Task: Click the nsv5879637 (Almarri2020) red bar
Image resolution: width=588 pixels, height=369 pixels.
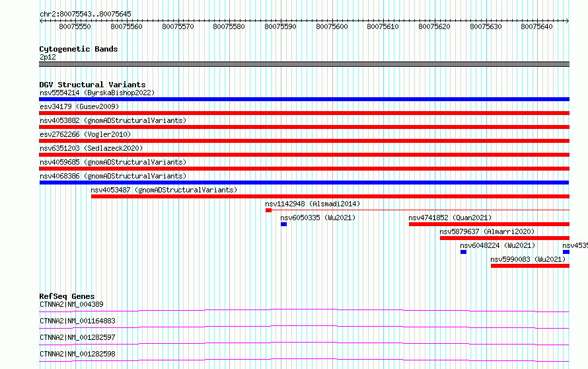Action: pos(505,238)
